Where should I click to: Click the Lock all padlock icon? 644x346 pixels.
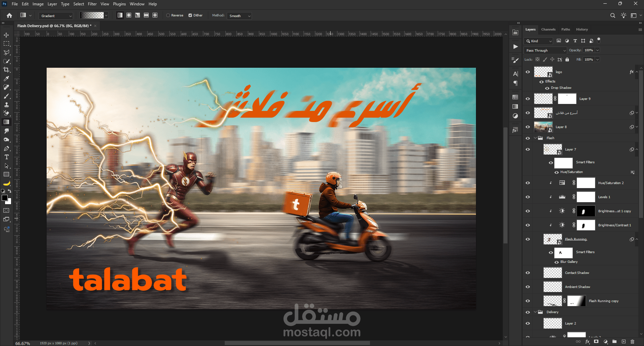pos(567,60)
